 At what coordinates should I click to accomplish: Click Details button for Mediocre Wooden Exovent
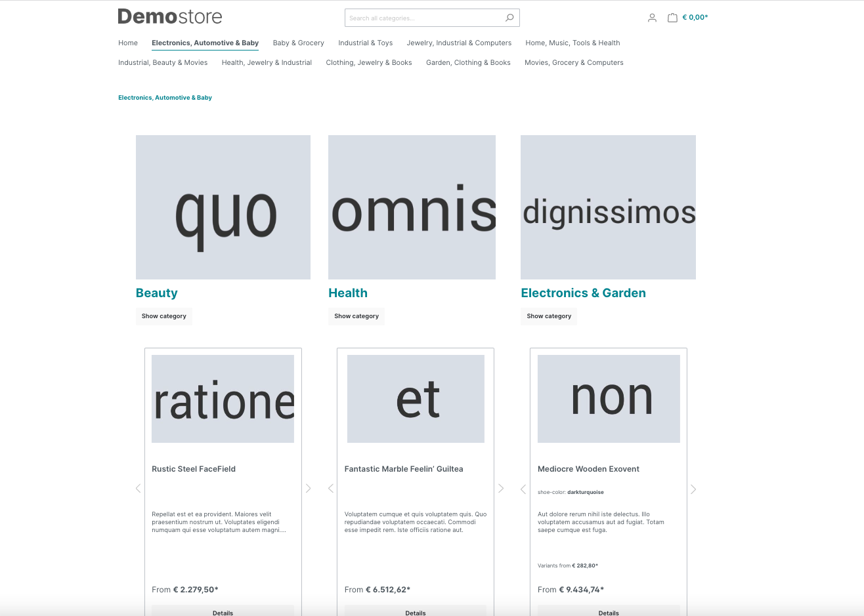click(x=609, y=611)
